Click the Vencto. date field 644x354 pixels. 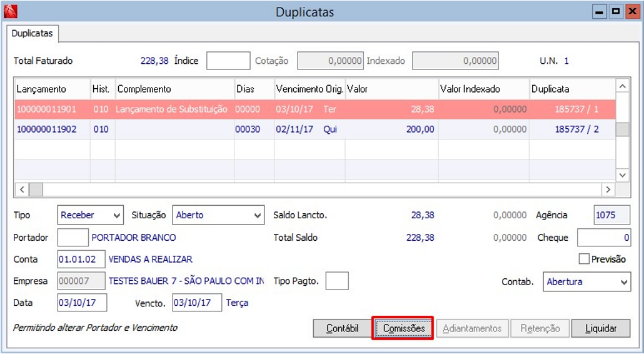197,303
